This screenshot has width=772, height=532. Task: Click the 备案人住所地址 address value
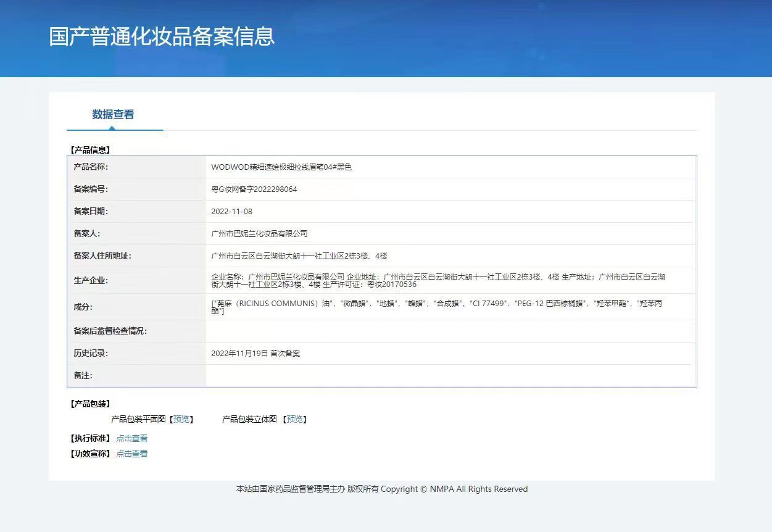[x=299, y=256]
